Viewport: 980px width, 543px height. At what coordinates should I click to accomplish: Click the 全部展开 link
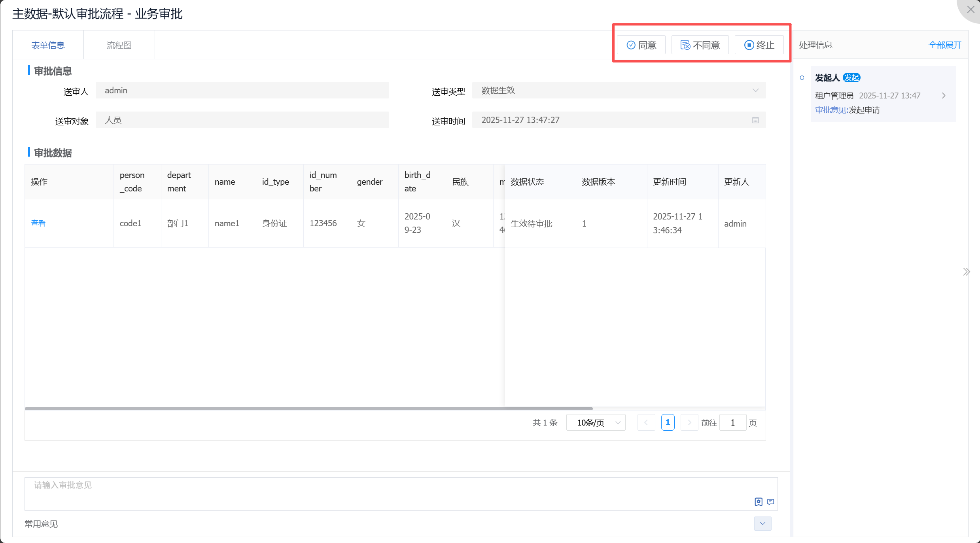pyautogui.click(x=945, y=45)
